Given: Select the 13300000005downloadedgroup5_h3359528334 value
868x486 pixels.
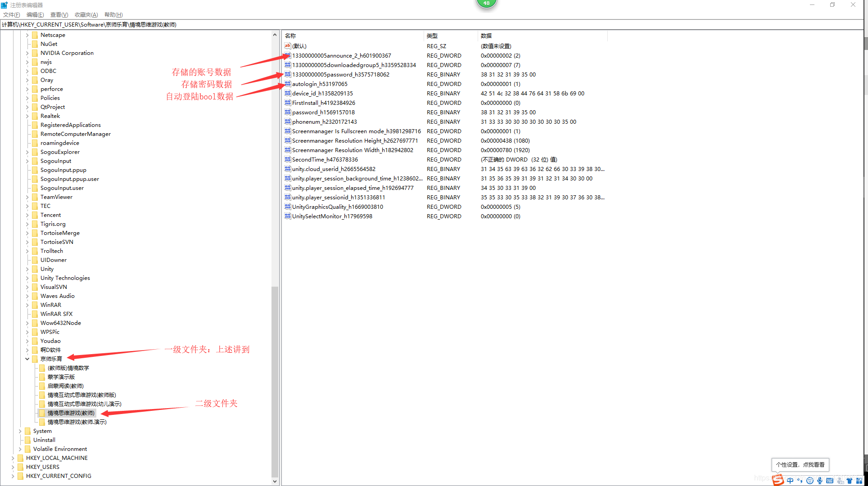Looking at the screenshot, I should coord(354,65).
